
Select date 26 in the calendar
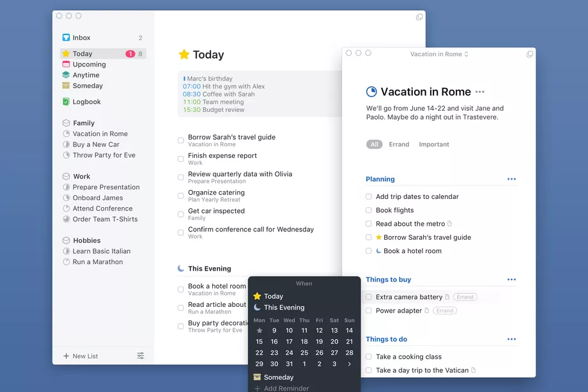coord(319,352)
